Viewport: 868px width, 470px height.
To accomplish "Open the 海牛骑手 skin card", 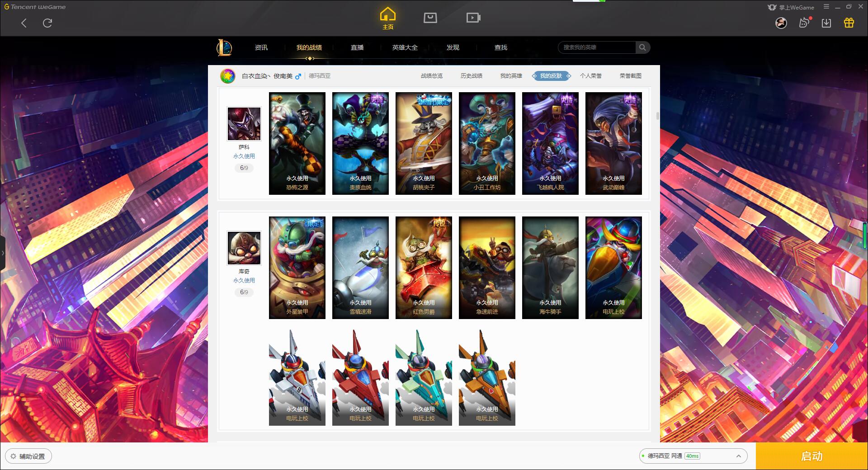I will click(550, 268).
